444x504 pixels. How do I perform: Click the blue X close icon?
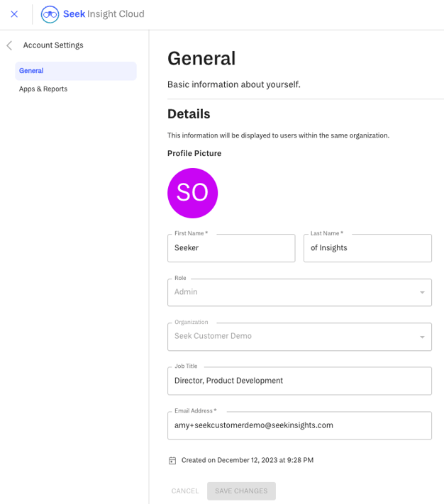(x=14, y=14)
